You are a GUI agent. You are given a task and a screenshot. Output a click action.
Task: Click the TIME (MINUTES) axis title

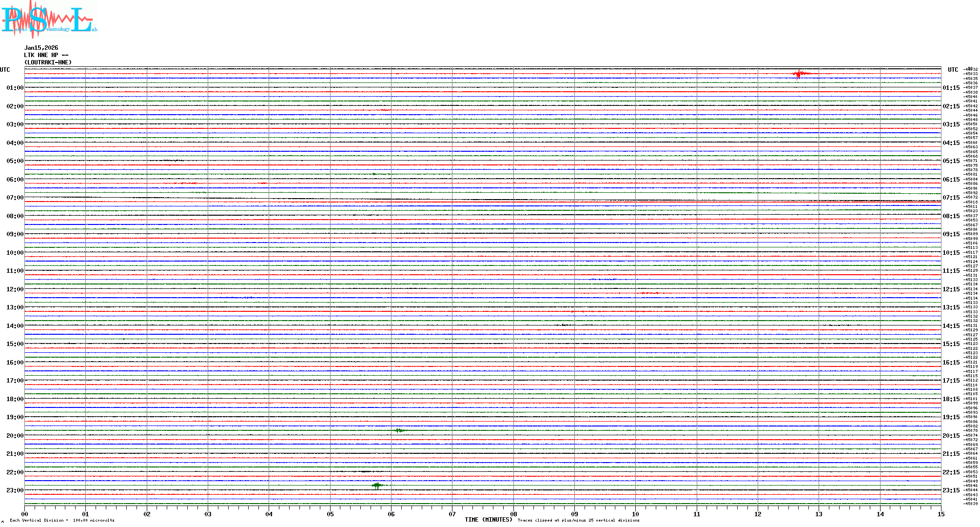(x=488, y=520)
